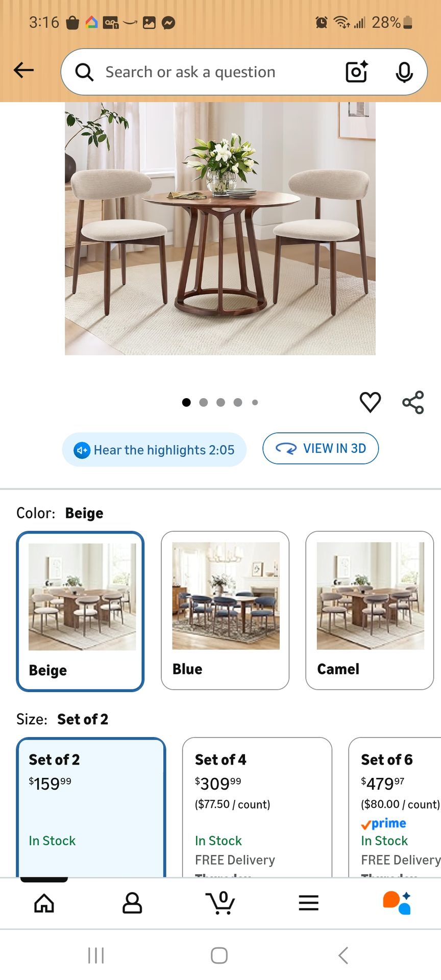Open the shopping cart
441x980 pixels.
[220, 902]
